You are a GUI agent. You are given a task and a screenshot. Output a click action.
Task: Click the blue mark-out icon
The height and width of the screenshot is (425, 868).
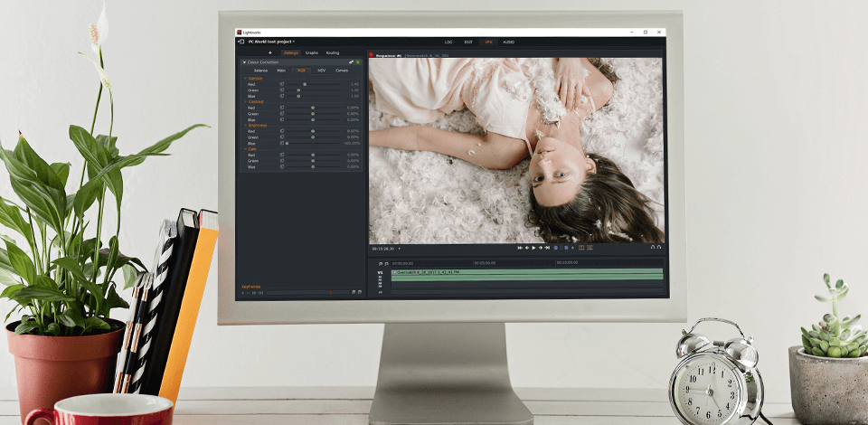click(x=566, y=248)
